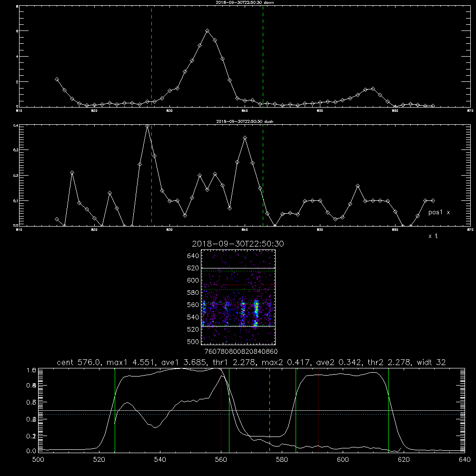Click the bottom plot x-axis label "600"

[x=343, y=460]
